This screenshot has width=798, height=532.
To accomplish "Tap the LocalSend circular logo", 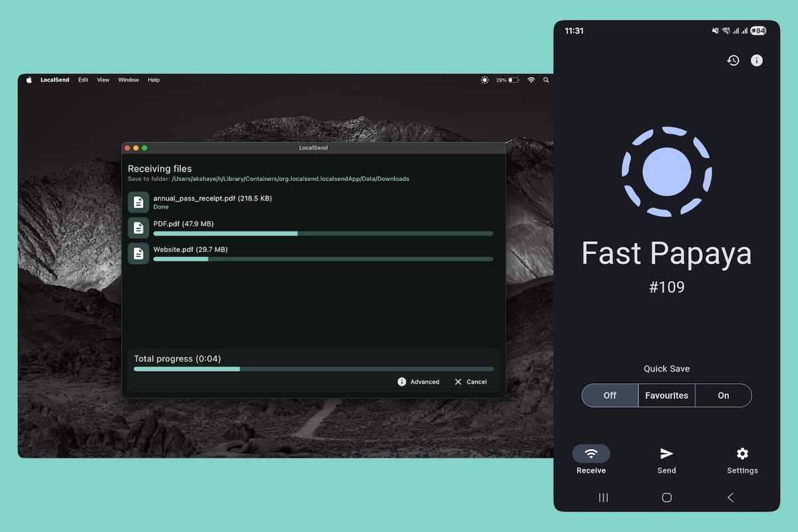I will [x=666, y=172].
